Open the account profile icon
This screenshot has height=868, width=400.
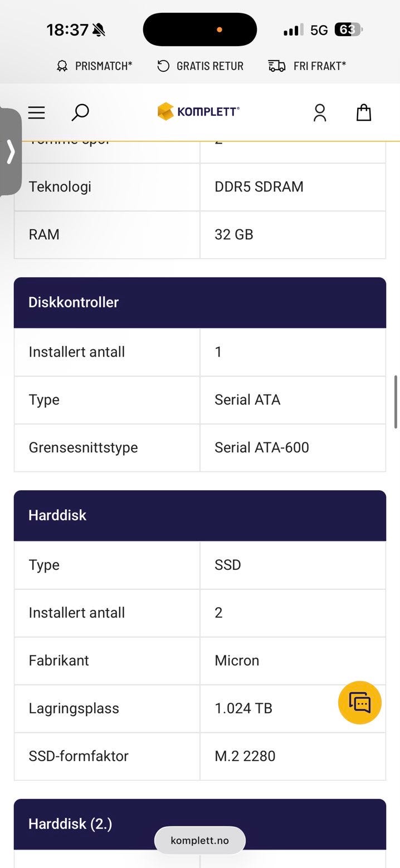pyautogui.click(x=320, y=112)
